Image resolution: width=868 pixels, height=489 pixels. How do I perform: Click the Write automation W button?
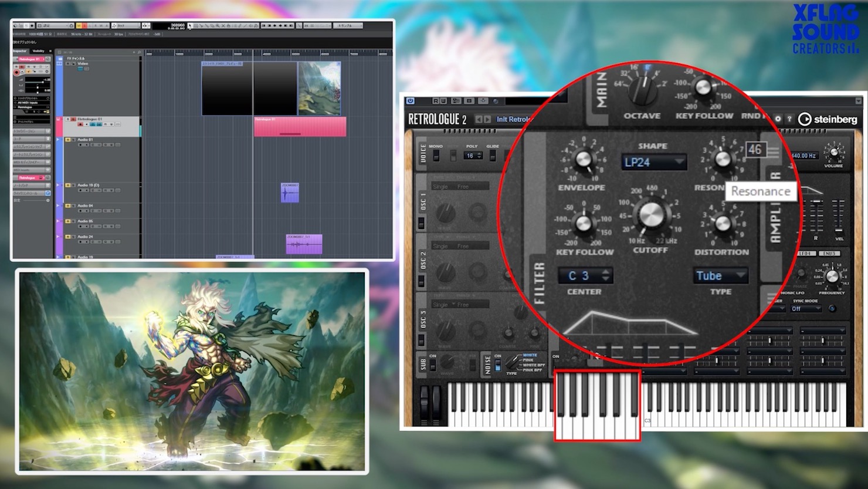[x=443, y=101]
